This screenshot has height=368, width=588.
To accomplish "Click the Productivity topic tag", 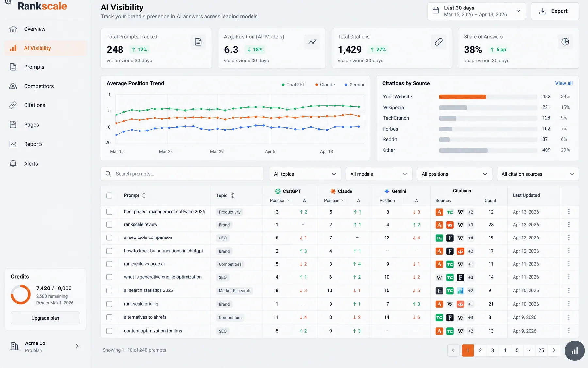I will [x=229, y=212].
